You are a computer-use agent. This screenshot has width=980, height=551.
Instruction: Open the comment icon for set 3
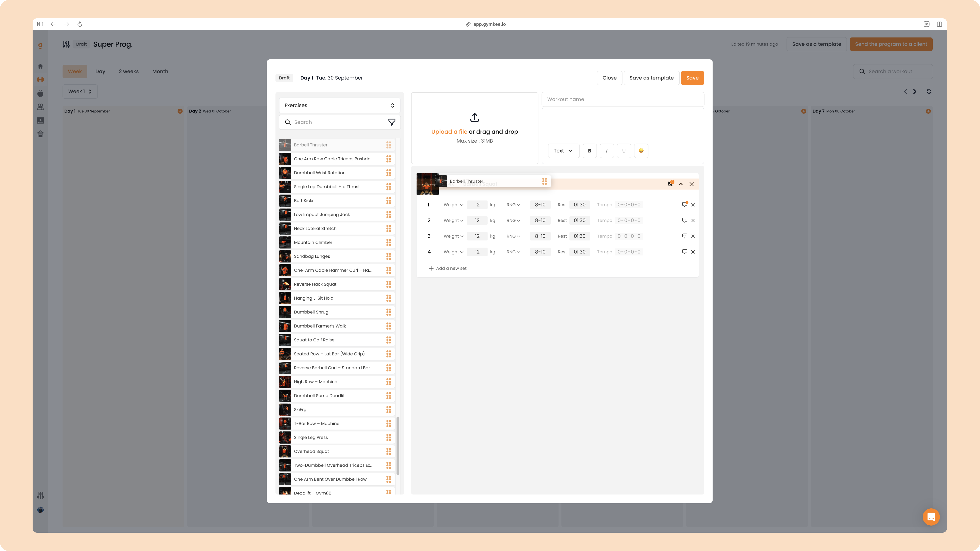tap(685, 236)
